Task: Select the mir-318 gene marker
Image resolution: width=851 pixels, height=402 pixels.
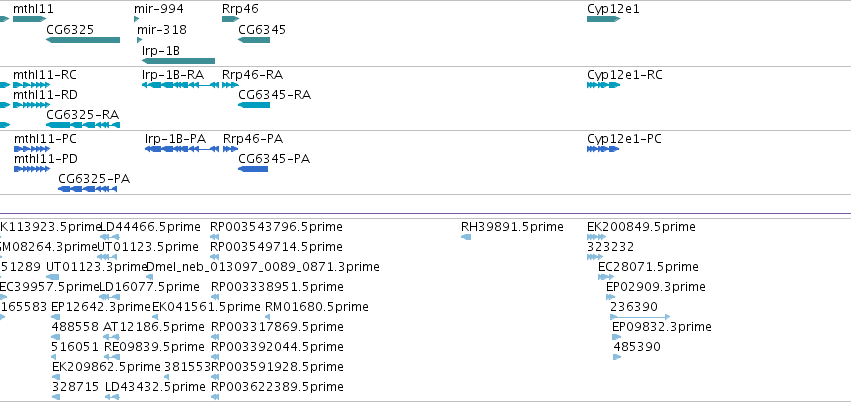Action: click(139, 40)
